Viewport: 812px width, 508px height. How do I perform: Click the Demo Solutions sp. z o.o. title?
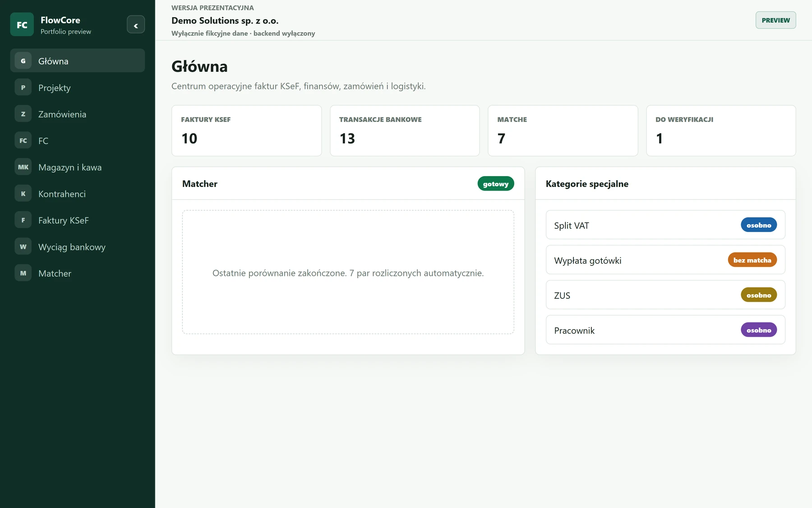(225, 20)
